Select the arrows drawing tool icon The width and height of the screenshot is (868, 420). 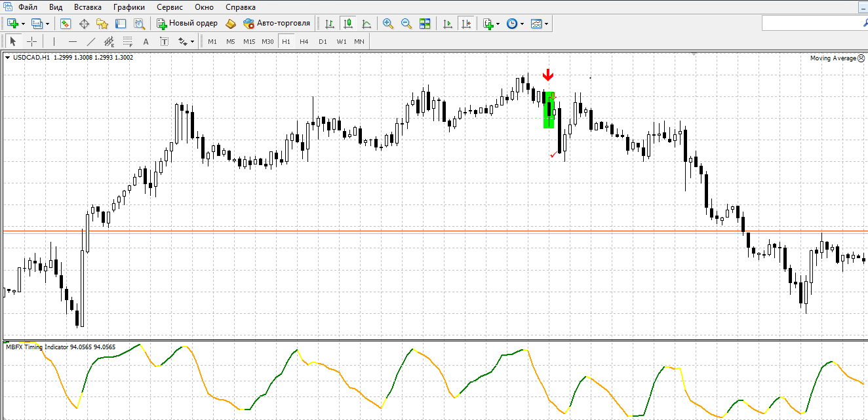[x=182, y=41]
